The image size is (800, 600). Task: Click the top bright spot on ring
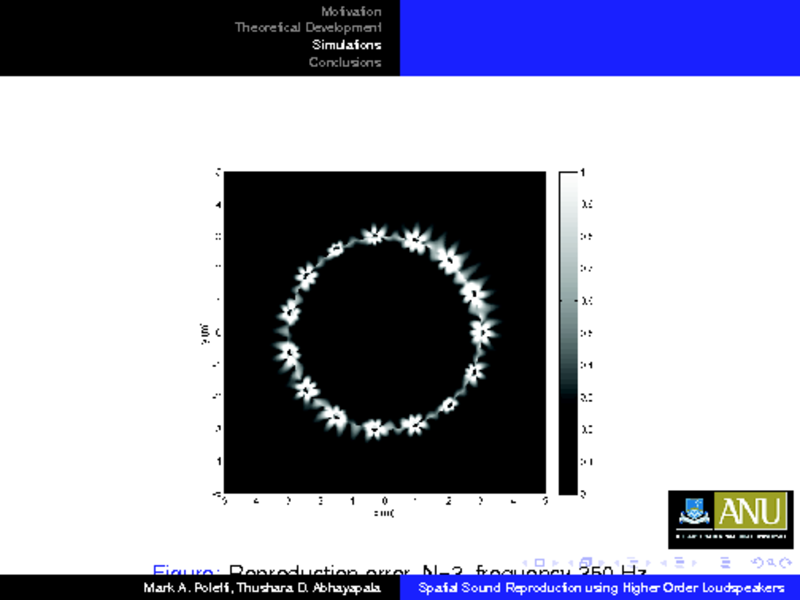[x=374, y=236]
